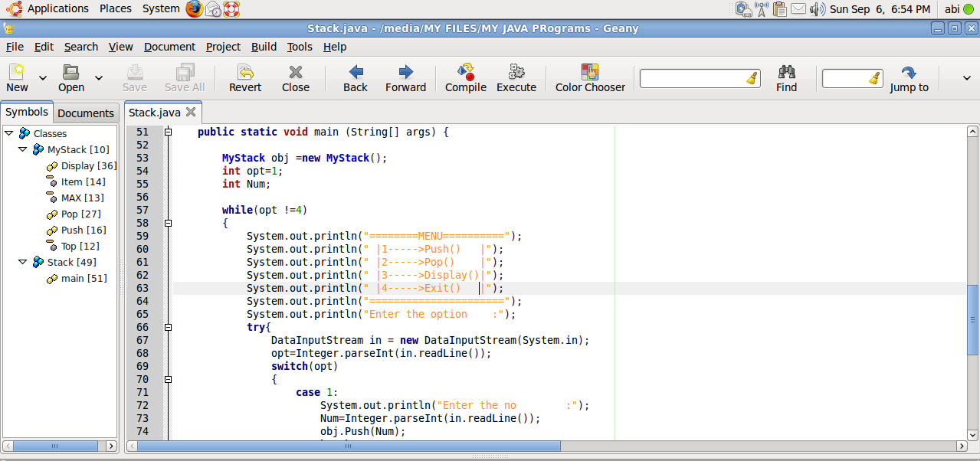Fold the while block at line 58
This screenshot has width=980, height=461.
click(x=168, y=223)
